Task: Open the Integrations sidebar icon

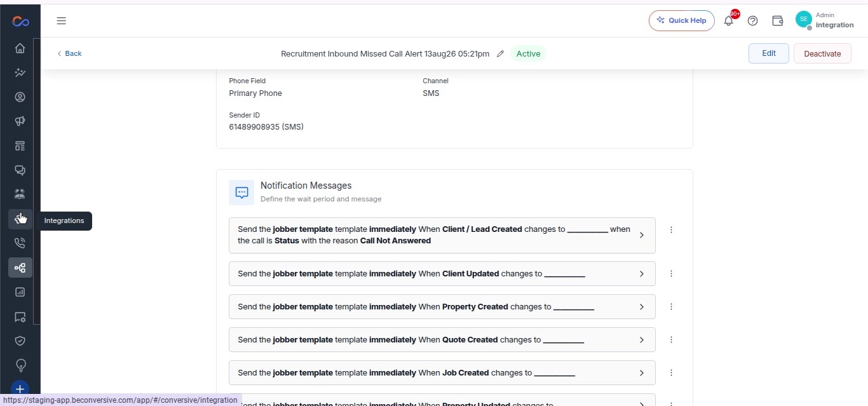Action: (x=20, y=219)
